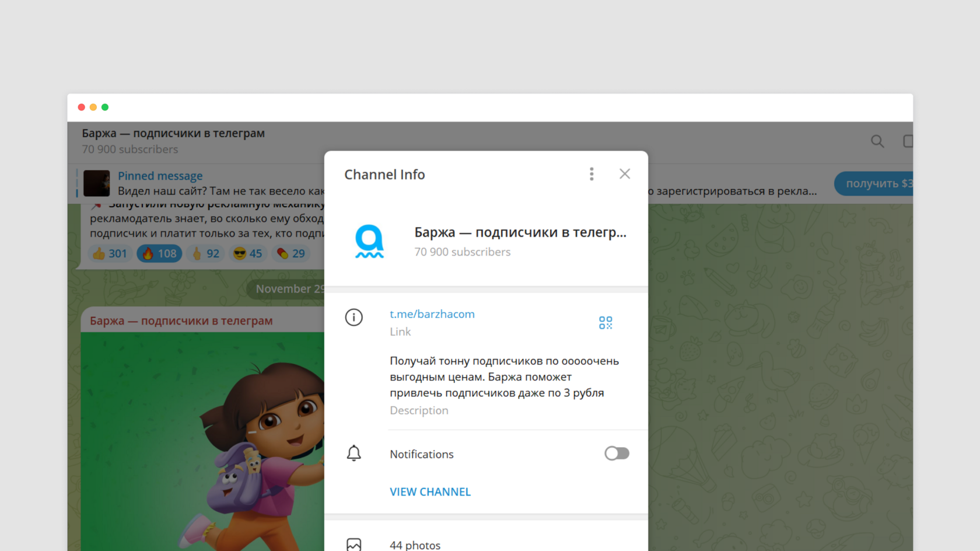980x551 pixels.
Task: Click the Notifications label
Action: [x=422, y=454]
